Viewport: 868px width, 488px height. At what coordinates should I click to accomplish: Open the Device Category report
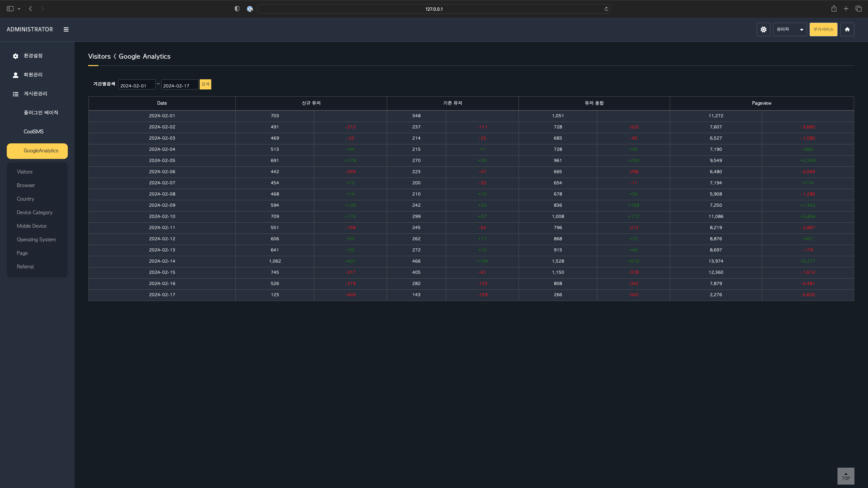pos(35,212)
